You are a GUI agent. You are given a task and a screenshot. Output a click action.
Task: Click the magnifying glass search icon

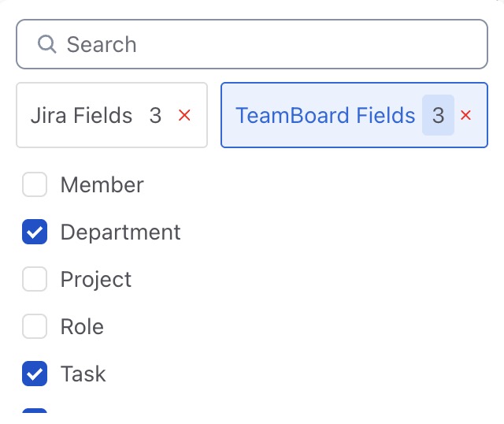(x=47, y=44)
